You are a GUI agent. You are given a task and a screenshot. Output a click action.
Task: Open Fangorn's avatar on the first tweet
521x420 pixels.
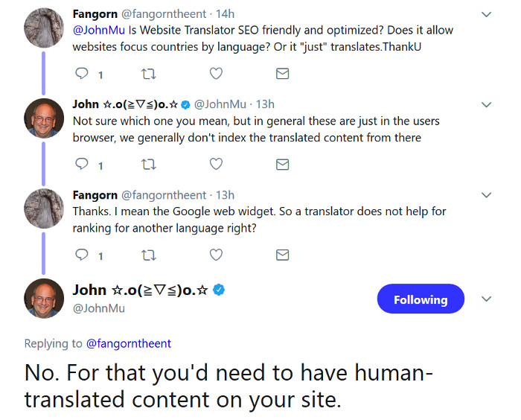coord(45,31)
